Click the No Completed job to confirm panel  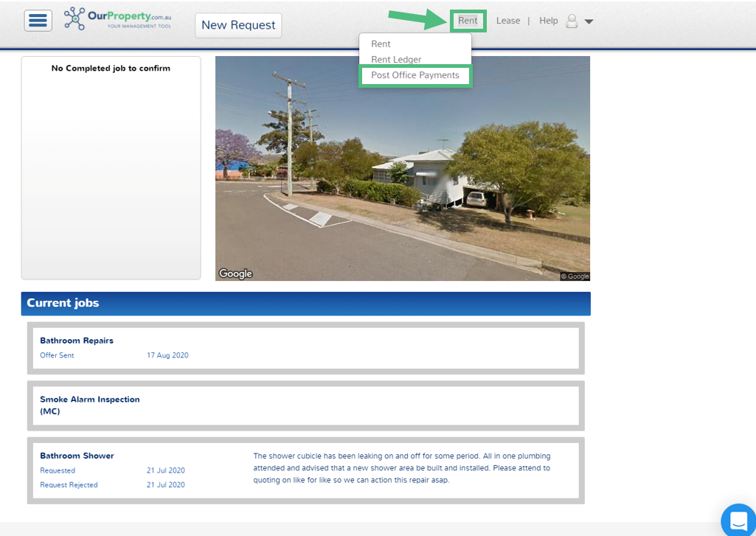click(x=111, y=168)
